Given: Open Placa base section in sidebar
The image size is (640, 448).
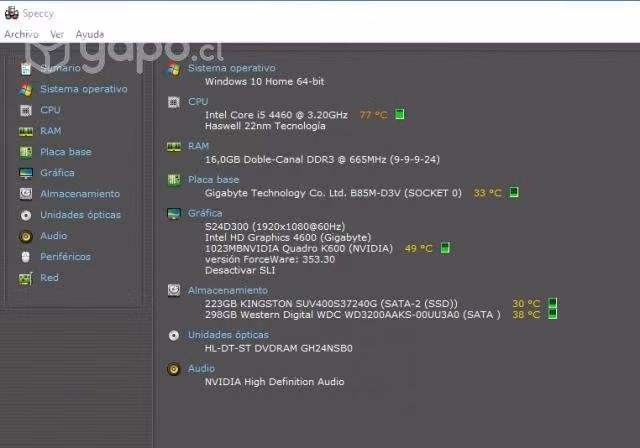Looking at the screenshot, I should [66, 152].
